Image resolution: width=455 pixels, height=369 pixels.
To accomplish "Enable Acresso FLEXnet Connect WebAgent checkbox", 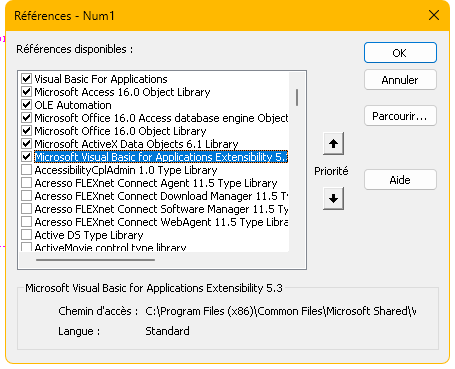I will pos(26,222).
